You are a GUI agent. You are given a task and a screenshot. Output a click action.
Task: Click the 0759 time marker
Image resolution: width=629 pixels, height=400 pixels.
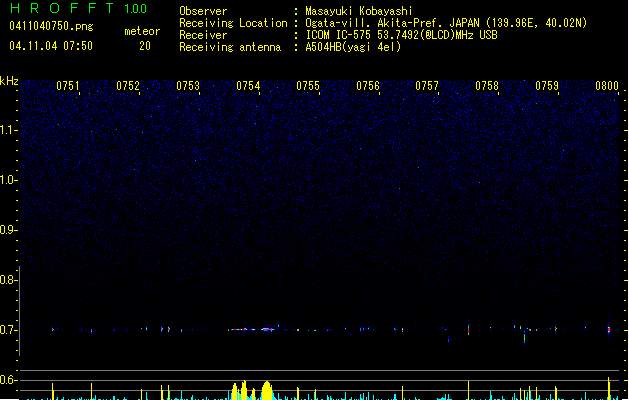pyautogui.click(x=547, y=86)
